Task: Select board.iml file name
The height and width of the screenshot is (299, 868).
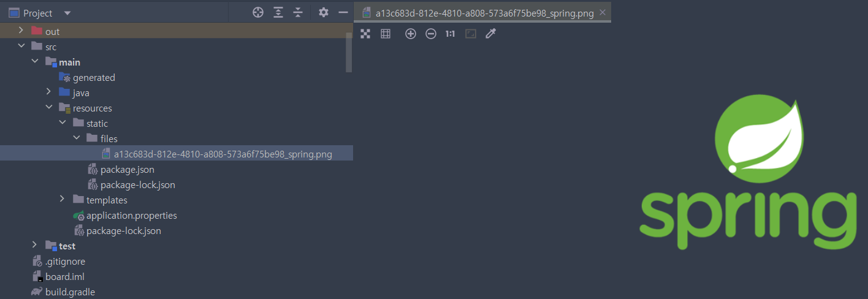Action: tap(65, 277)
